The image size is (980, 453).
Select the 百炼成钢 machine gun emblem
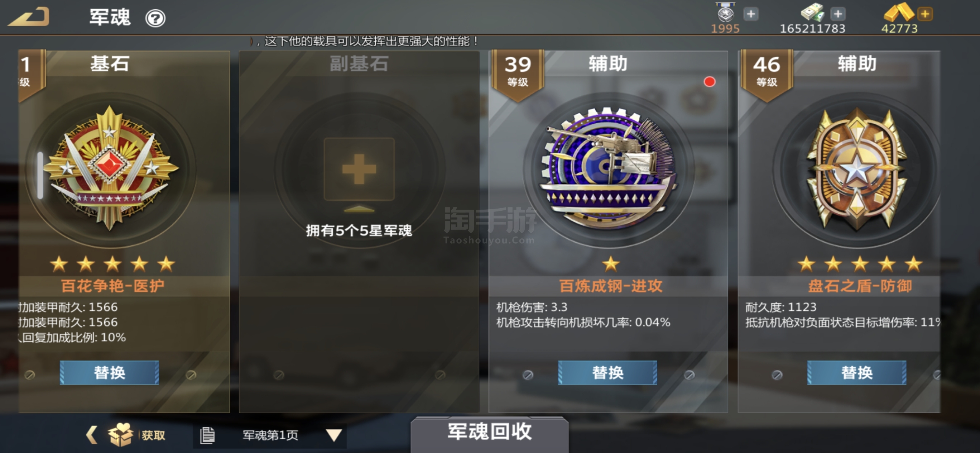coord(609,170)
